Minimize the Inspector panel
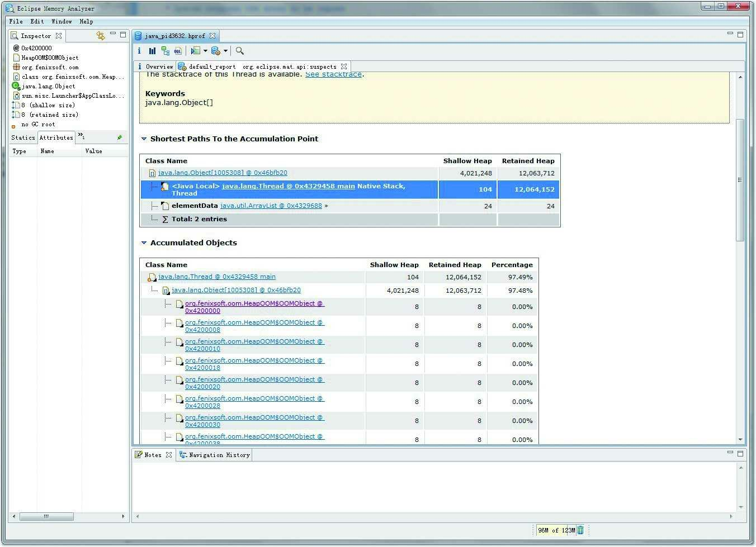The width and height of the screenshot is (756, 547). tap(113, 34)
